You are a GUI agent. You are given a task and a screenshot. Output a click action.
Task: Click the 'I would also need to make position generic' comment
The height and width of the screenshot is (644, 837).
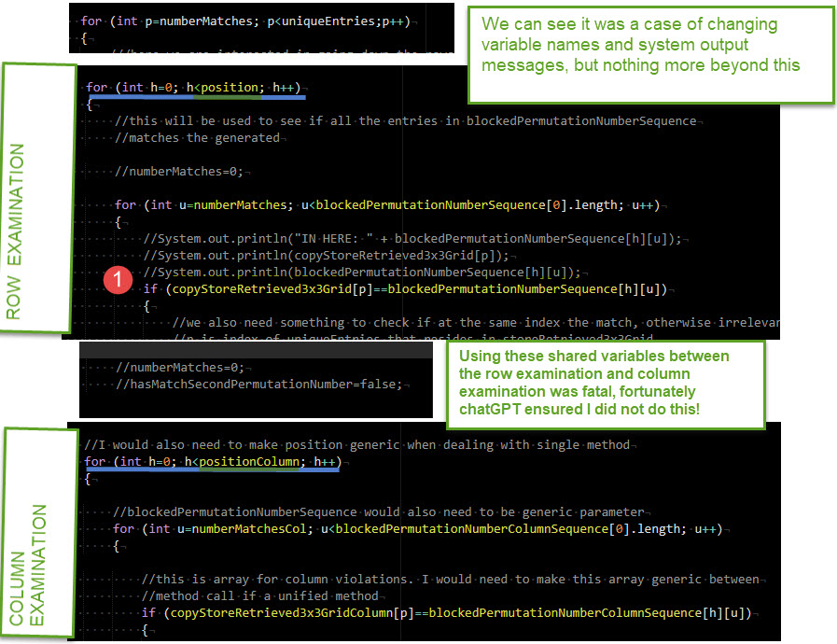coord(356,445)
